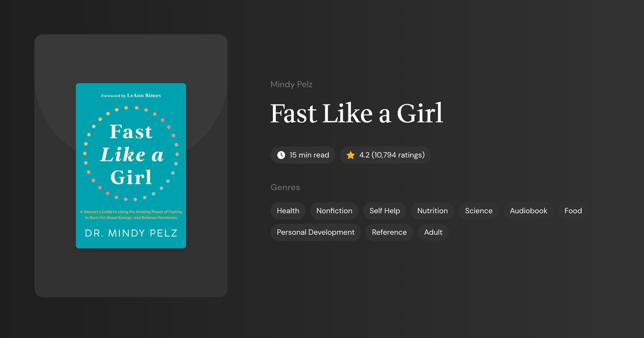Image resolution: width=644 pixels, height=338 pixels.
Task: Select the book title Fast Like a Girl
Action: (356, 113)
